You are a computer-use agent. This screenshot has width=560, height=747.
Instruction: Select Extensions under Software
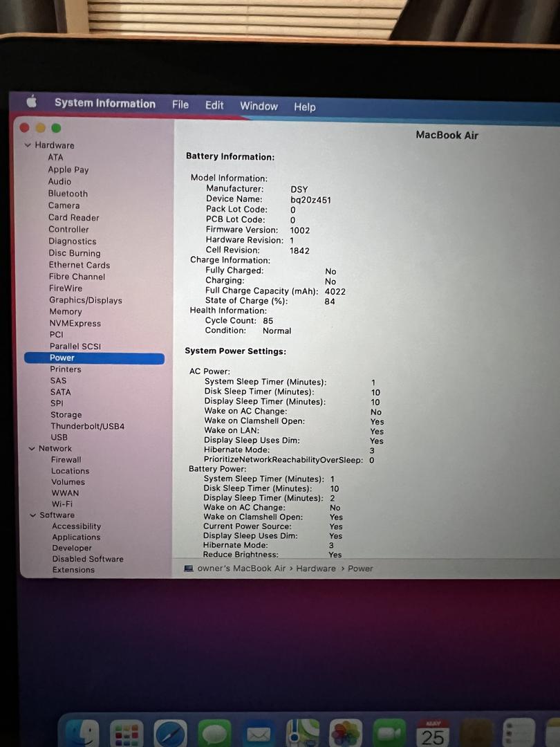(x=73, y=570)
